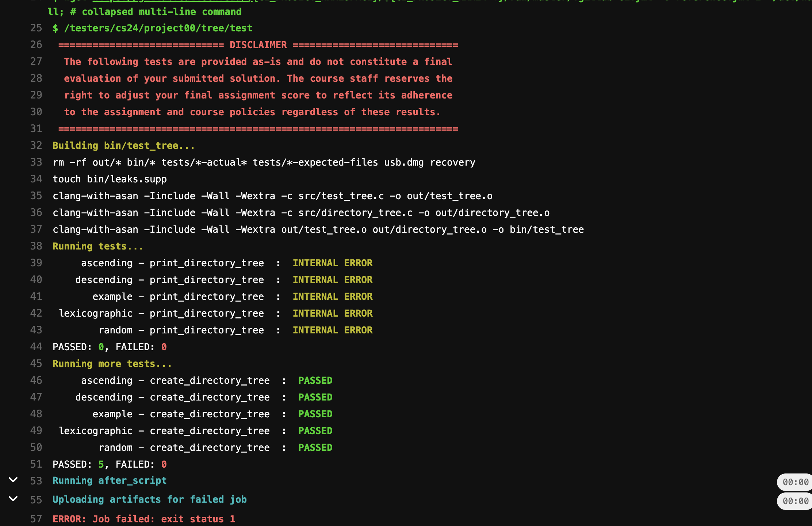
Task: Click line number 53 link
Action: click(x=36, y=481)
